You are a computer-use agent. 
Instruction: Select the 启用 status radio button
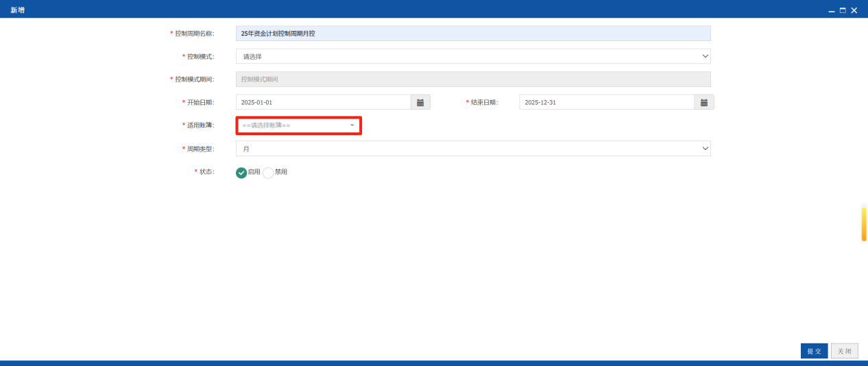[x=241, y=173]
